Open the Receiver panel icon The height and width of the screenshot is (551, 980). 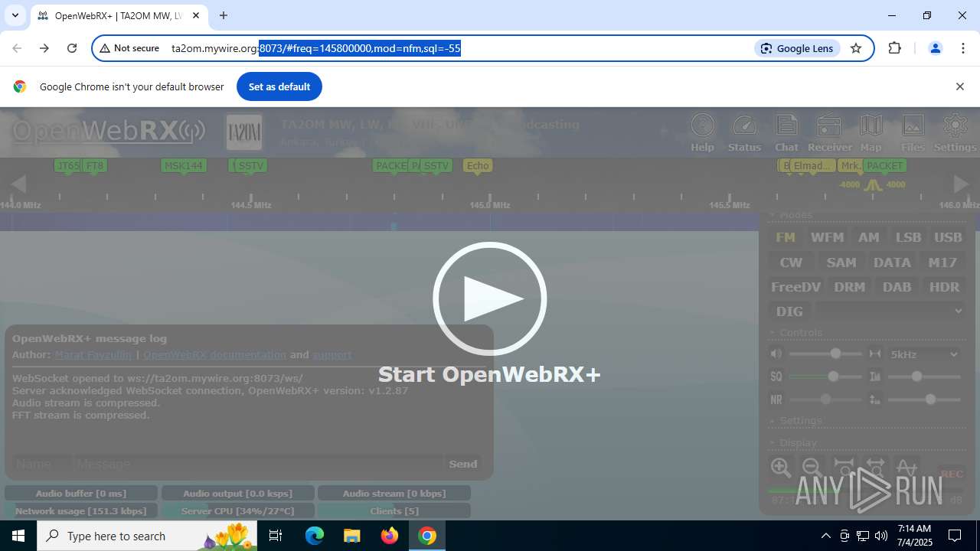pyautogui.click(x=829, y=132)
